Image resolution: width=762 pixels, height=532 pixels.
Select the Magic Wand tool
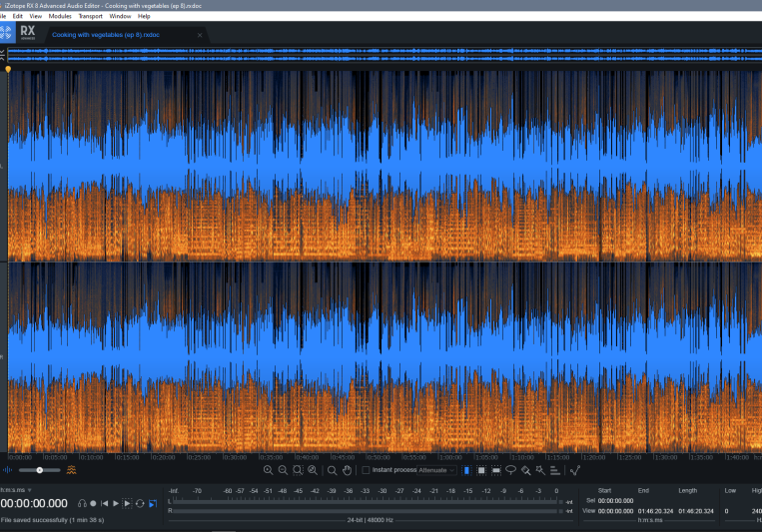click(x=540, y=470)
